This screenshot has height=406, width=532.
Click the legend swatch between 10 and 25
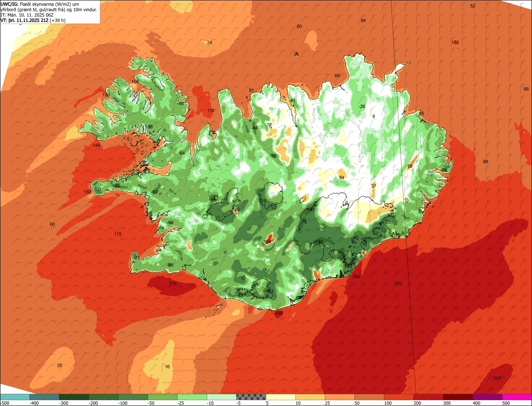[x=310, y=397]
